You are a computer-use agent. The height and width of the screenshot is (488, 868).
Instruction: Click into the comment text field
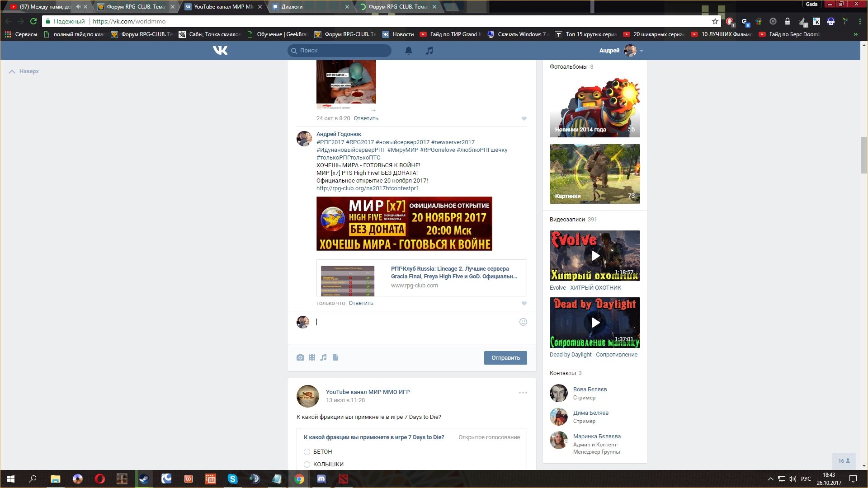pyautogui.click(x=416, y=322)
